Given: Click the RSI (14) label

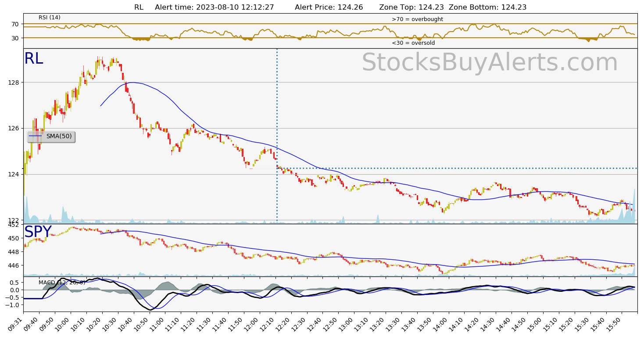Looking at the screenshot, I should point(50,18).
